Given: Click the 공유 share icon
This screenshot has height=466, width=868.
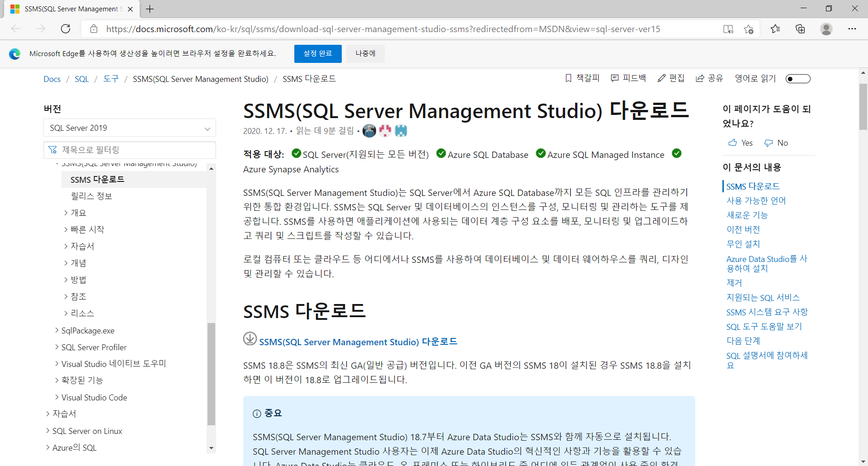Looking at the screenshot, I should (x=700, y=78).
